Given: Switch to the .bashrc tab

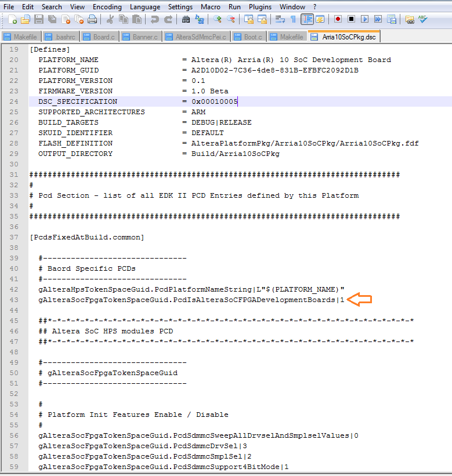Looking at the screenshot, I should pos(62,37).
